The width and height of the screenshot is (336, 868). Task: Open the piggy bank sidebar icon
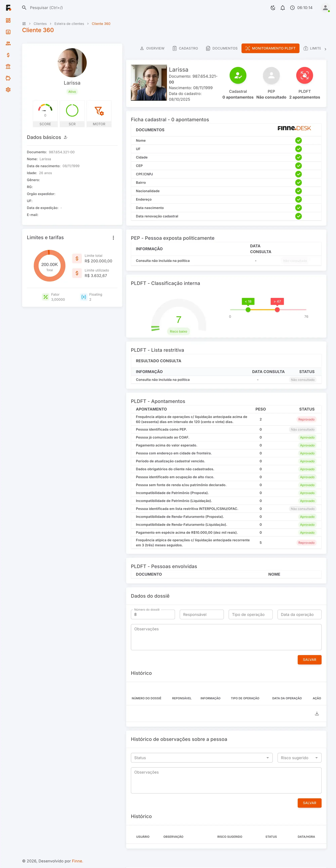pos(8,78)
